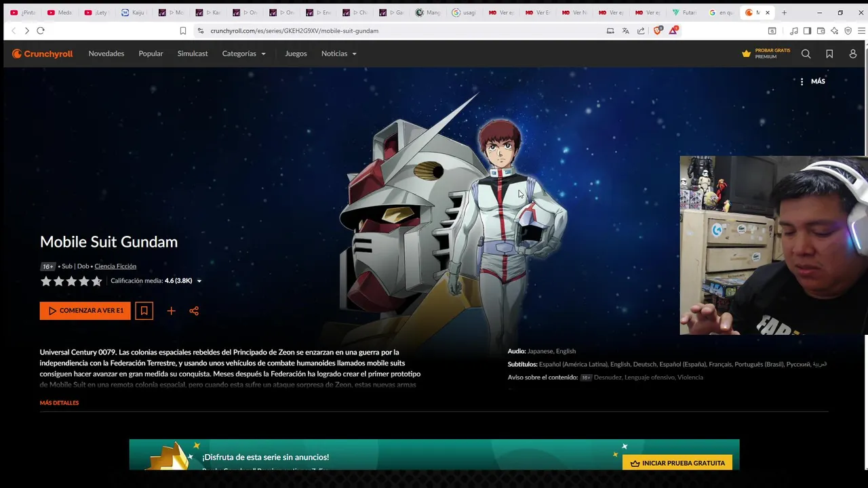Rate the series five stars
The height and width of the screenshot is (488, 868).
[x=97, y=281]
